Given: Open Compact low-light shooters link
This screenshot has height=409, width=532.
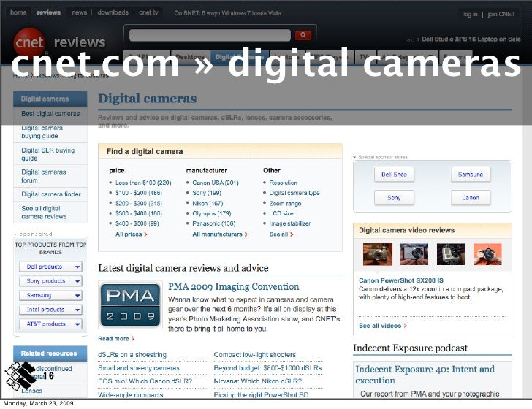Looking at the screenshot, I should 255,355.
